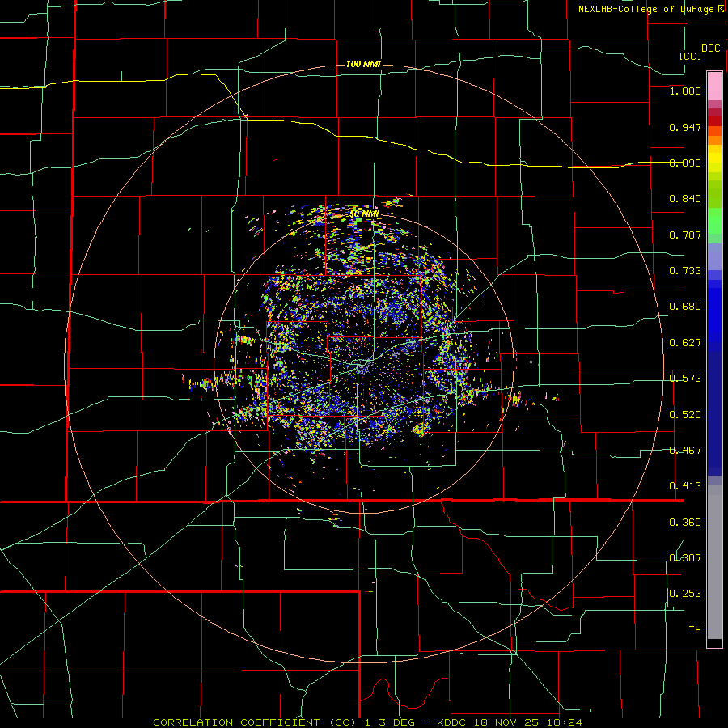Click the pink top segment of color bar
Image resolution: width=728 pixels, height=728 pixels.
(x=714, y=87)
